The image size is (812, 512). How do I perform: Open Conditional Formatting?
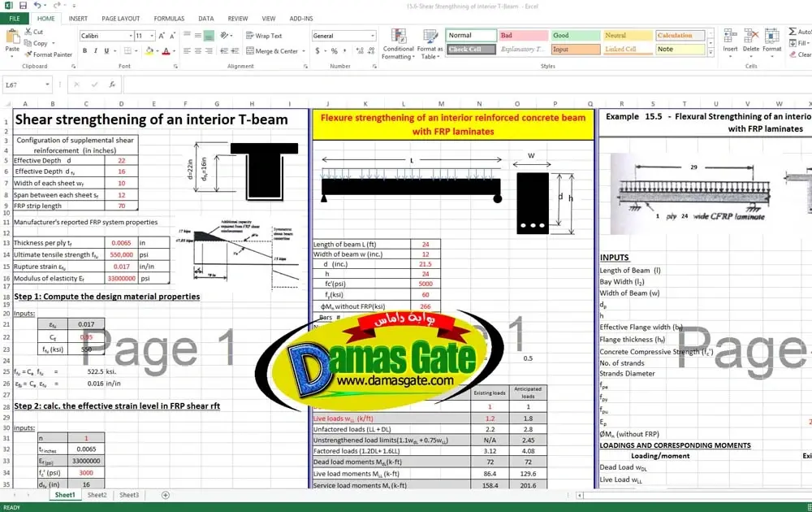coord(398,44)
